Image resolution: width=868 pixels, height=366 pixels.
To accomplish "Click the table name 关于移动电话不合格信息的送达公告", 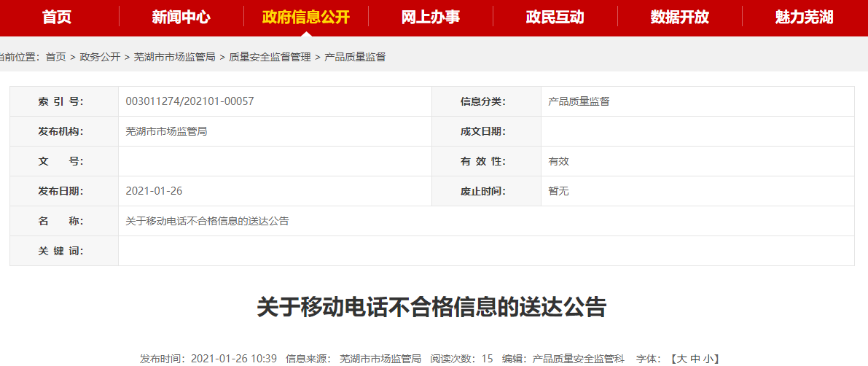I will (x=208, y=221).
